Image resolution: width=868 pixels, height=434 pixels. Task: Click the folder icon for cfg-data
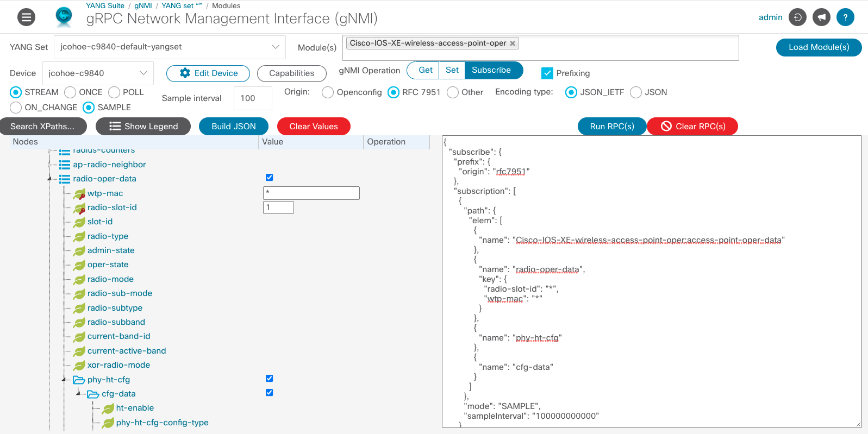[93, 394]
